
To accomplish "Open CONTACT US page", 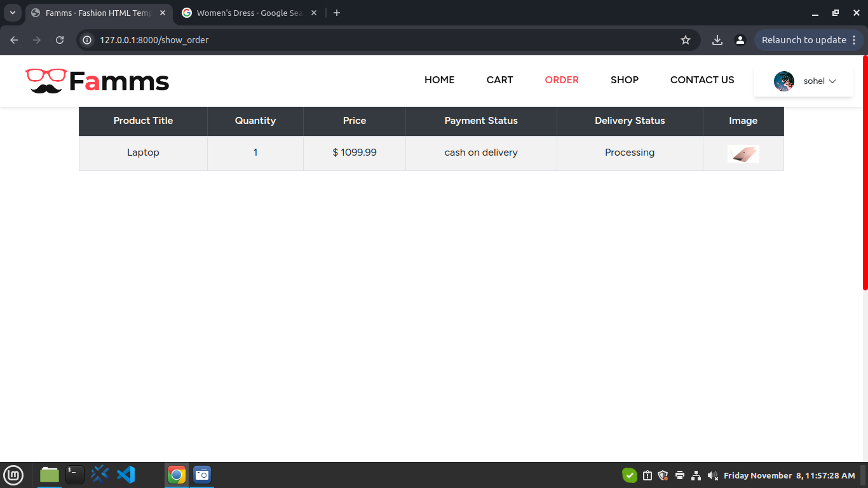I will 702,80.
